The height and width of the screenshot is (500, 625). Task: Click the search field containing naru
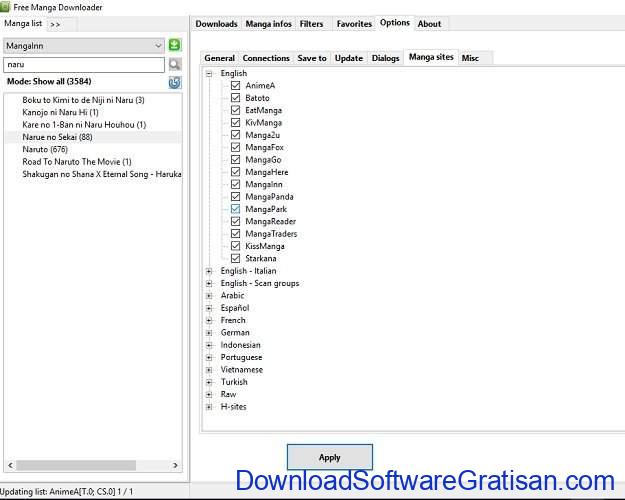pos(84,65)
